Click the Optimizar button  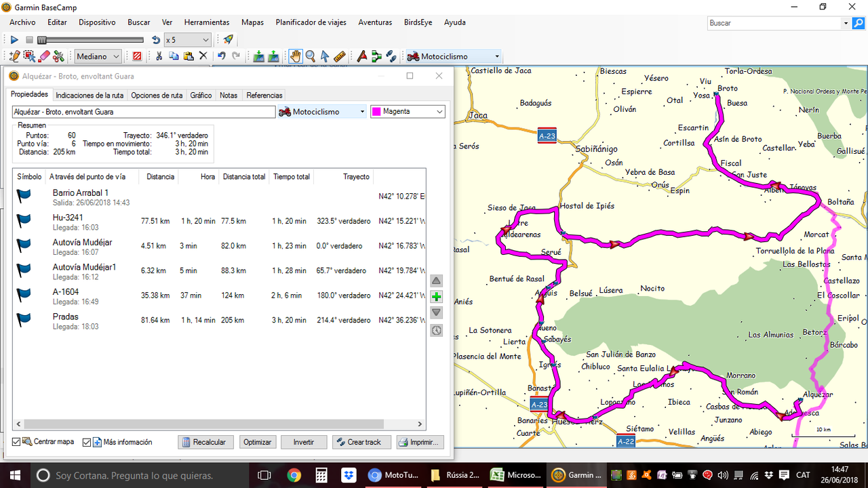[258, 442]
